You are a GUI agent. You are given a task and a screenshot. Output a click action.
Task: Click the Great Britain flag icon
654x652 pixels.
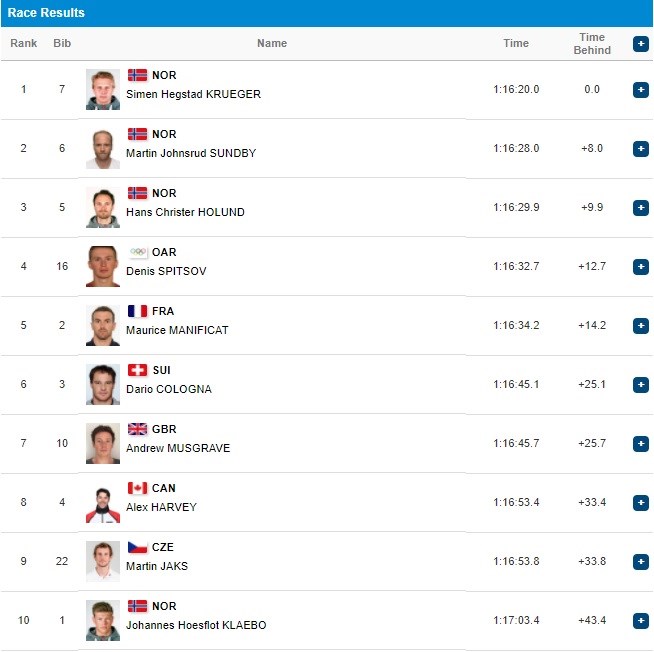tap(137, 429)
